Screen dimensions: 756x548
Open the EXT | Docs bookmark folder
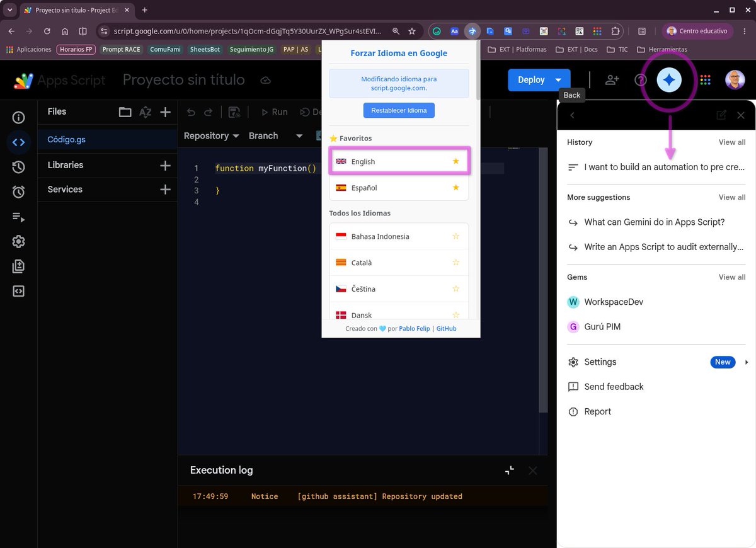[577, 49]
